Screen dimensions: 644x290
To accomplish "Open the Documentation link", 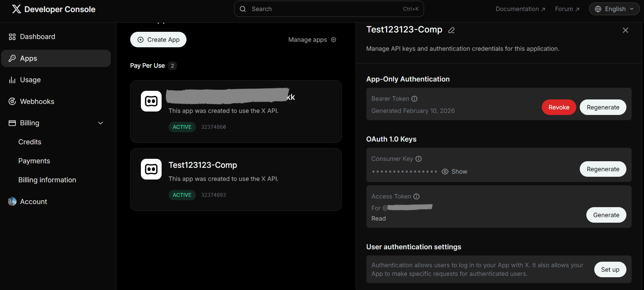I will (x=520, y=9).
